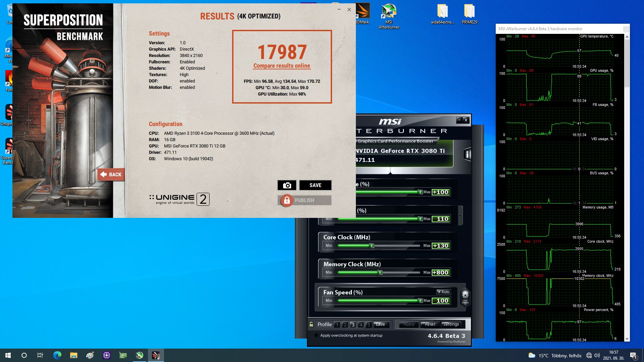The width and height of the screenshot is (644, 362).
Task: Expand the power limit link arrow
Action: (460, 216)
